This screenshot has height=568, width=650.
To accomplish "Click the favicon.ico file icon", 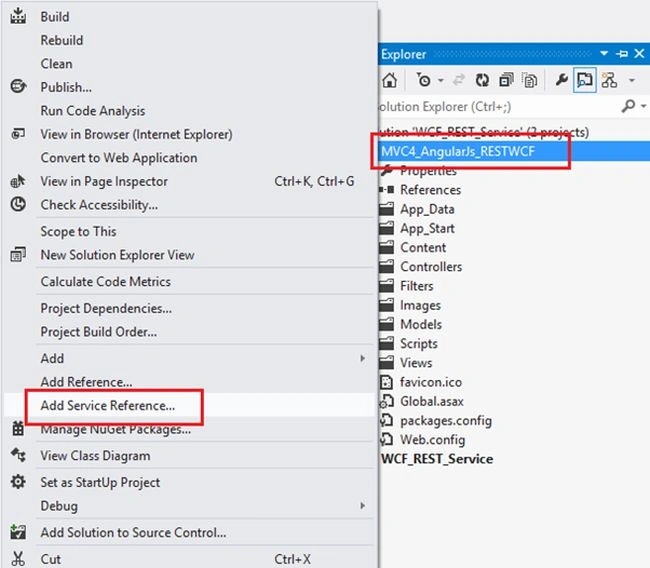I will [x=386, y=382].
